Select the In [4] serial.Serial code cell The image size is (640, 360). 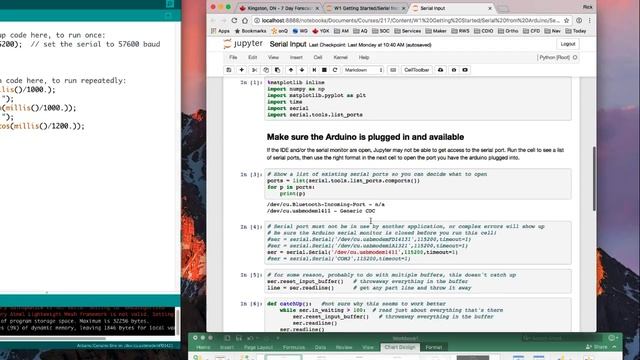(x=418, y=242)
